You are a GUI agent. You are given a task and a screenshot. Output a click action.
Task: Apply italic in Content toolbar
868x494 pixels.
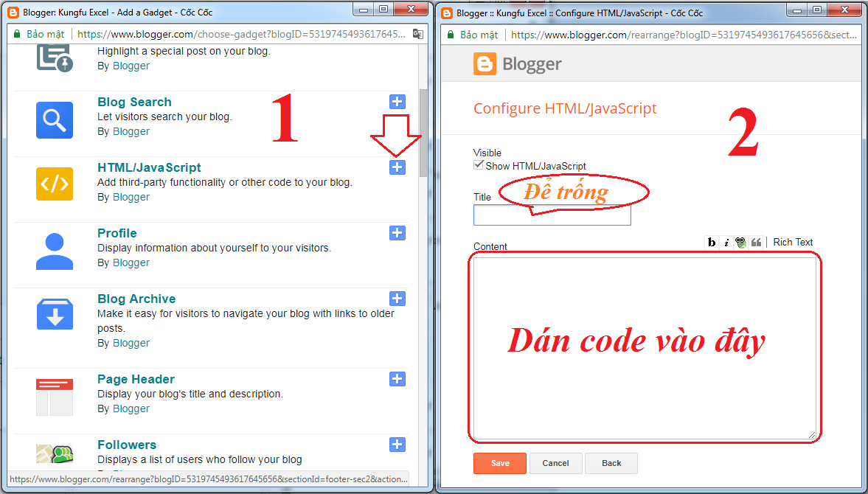[726, 243]
